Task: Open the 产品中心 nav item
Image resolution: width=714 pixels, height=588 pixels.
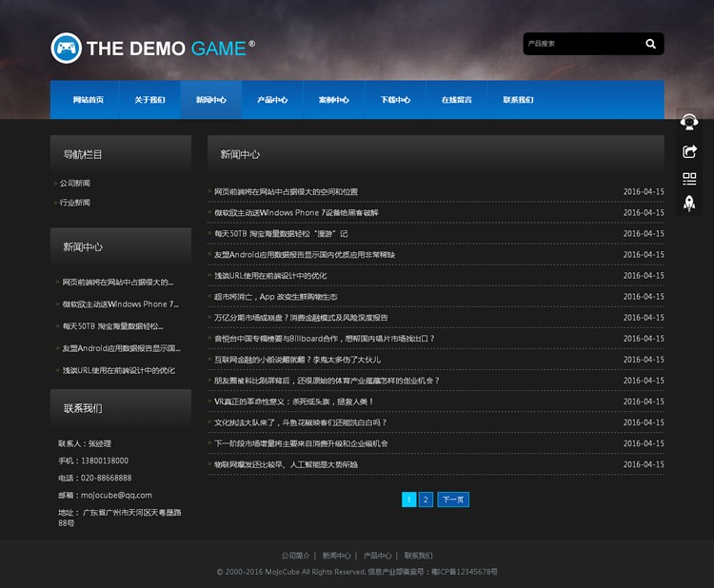Action: coord(272,100)
